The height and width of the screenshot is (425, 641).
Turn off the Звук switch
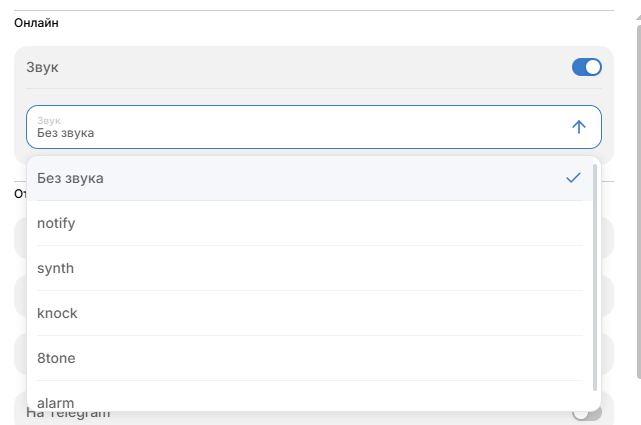587,67
